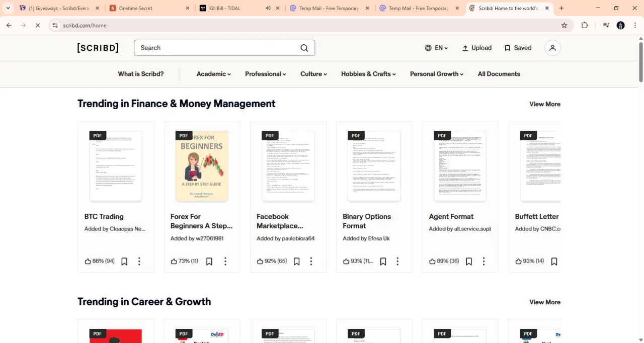644x343 pixels.
Task: Expand the Professional menu
Action: click(266, 74)
